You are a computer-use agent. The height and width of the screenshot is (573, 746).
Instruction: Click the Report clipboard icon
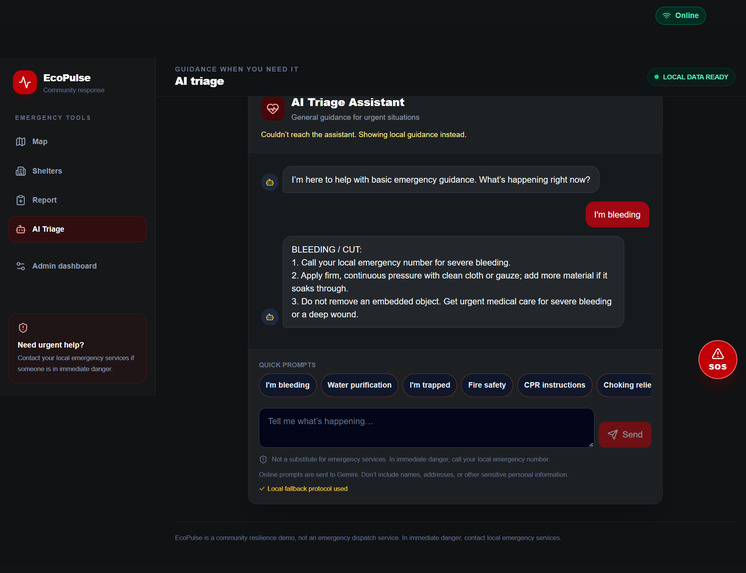tap(20, 200)
